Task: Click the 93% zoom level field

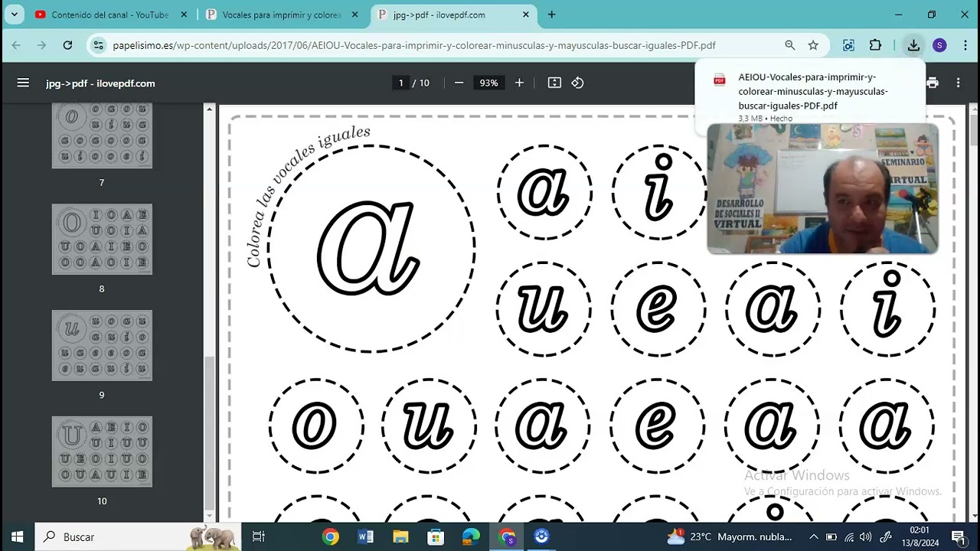Action: point(488,83)
